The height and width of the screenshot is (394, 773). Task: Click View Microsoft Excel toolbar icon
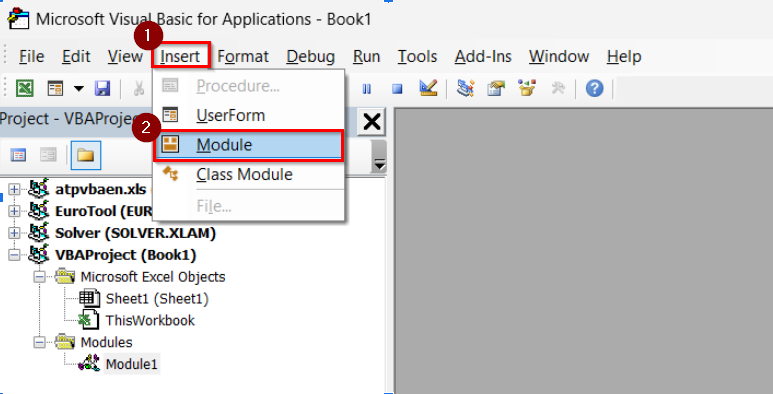[25, 89]
